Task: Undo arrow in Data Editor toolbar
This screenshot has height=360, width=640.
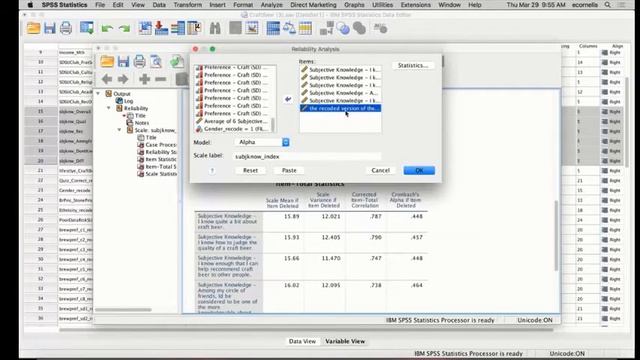Action: (107, 29)
